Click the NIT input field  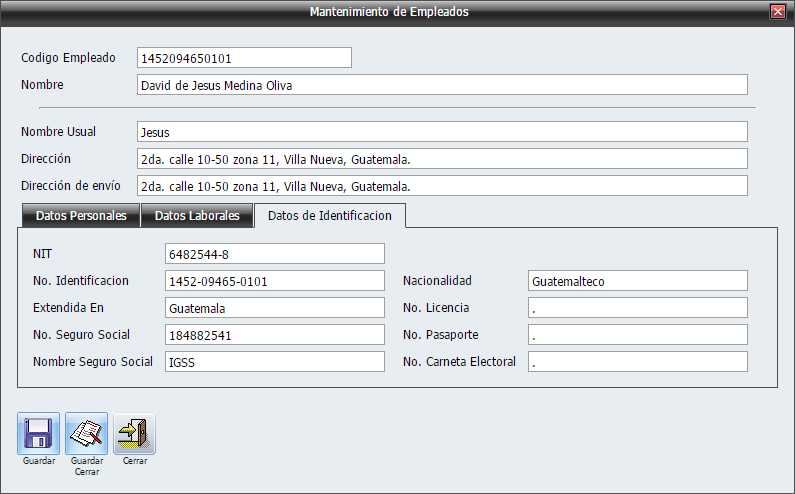[274, 254]
